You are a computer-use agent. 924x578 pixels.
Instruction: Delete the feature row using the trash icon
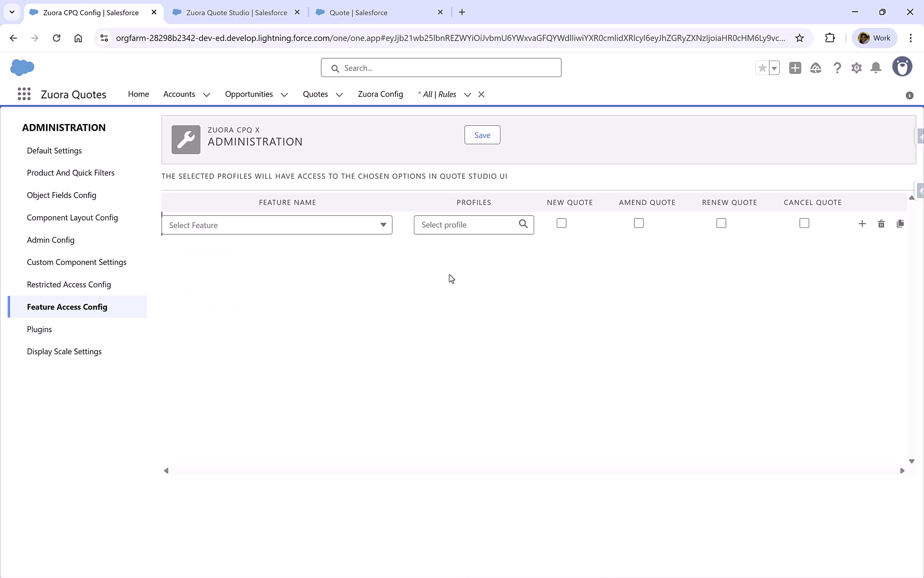pos(881,223)
